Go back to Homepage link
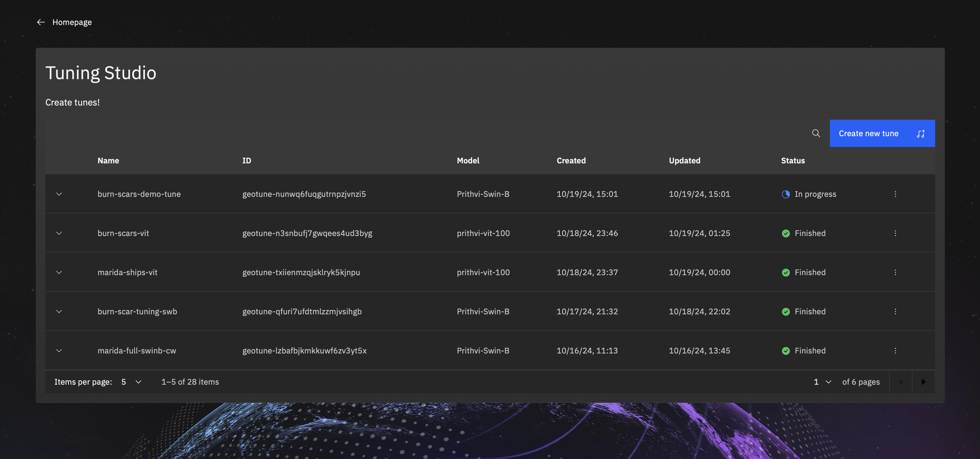Viewport: 980px width, 459px height. coord(72,22)
